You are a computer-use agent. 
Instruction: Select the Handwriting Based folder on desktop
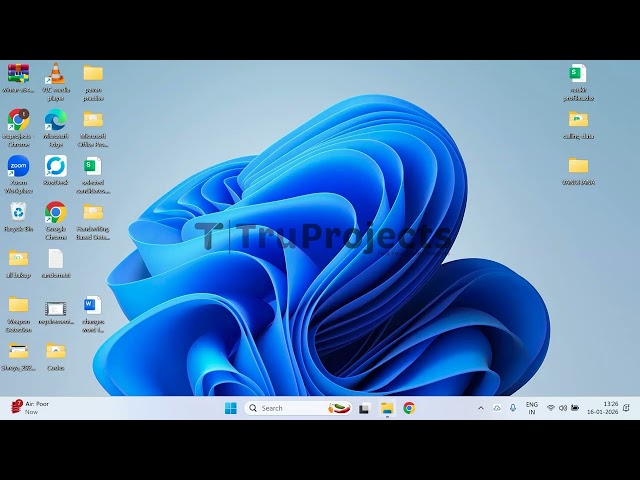click(93, 212)
